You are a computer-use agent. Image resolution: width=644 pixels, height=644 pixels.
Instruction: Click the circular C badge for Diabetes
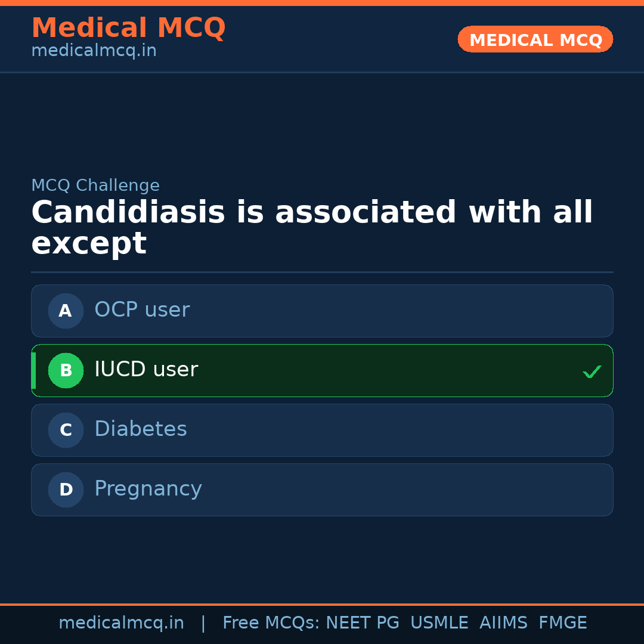66,430
